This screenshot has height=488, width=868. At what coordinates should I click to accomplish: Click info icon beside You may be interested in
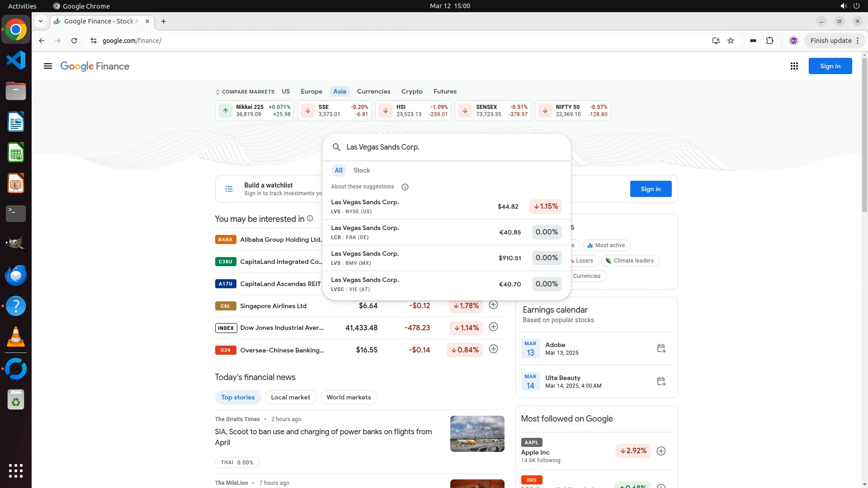click(x=310, y=219)
